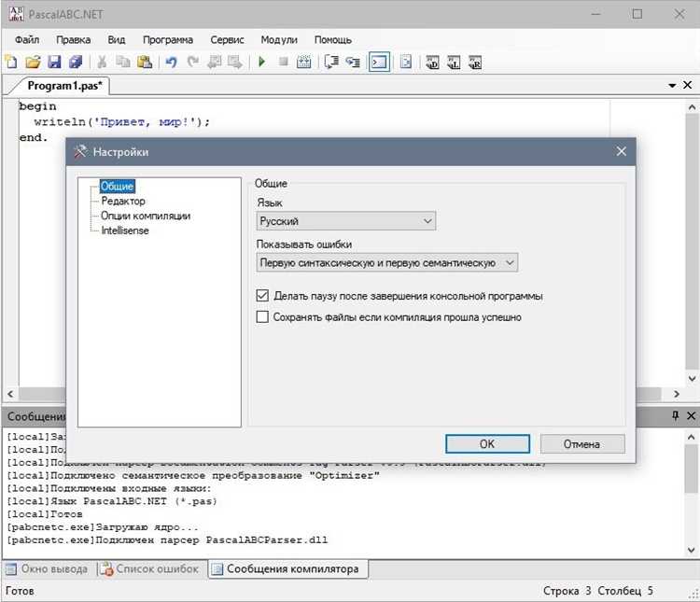The height and width of the screenshot is (602, 700).
Task: Click the Save All files icon
Action: click(76, 63)
